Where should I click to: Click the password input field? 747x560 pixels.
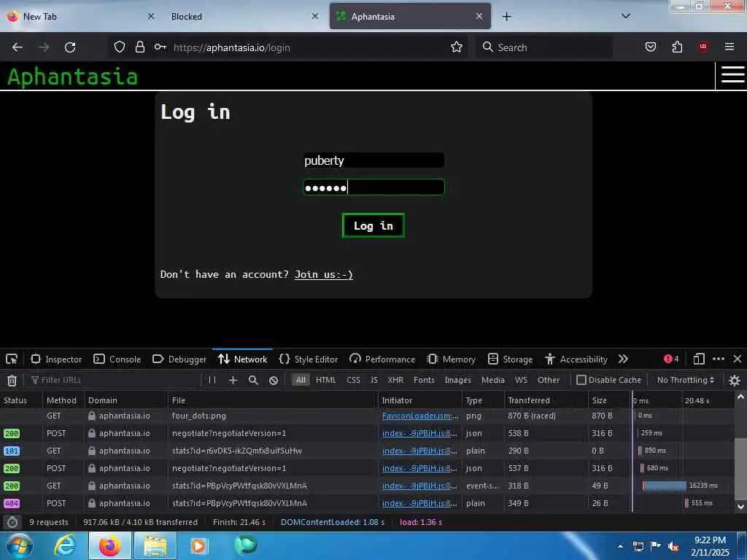tap(373, 187)
